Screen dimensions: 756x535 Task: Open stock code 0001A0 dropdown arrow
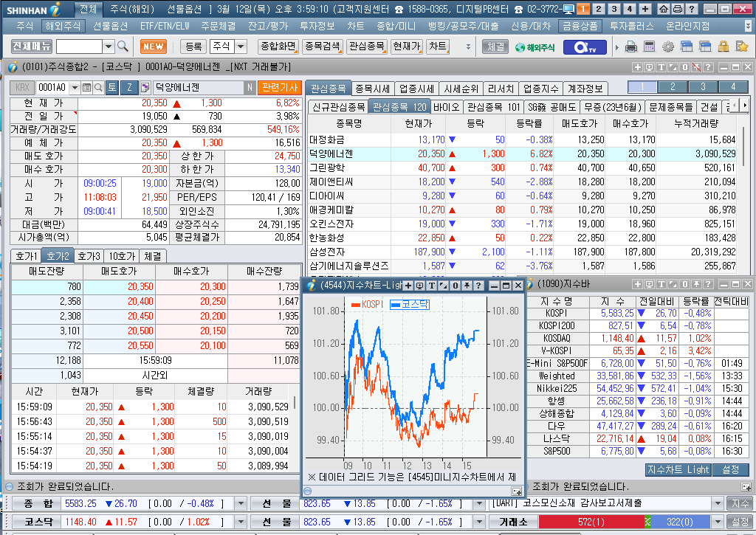75,87
